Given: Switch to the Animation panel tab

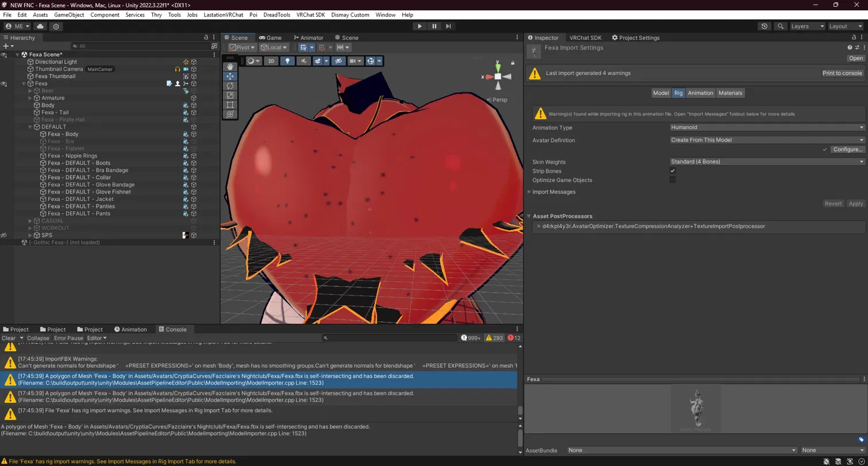Looking at the screenshot, I should [x=130, y=329].
